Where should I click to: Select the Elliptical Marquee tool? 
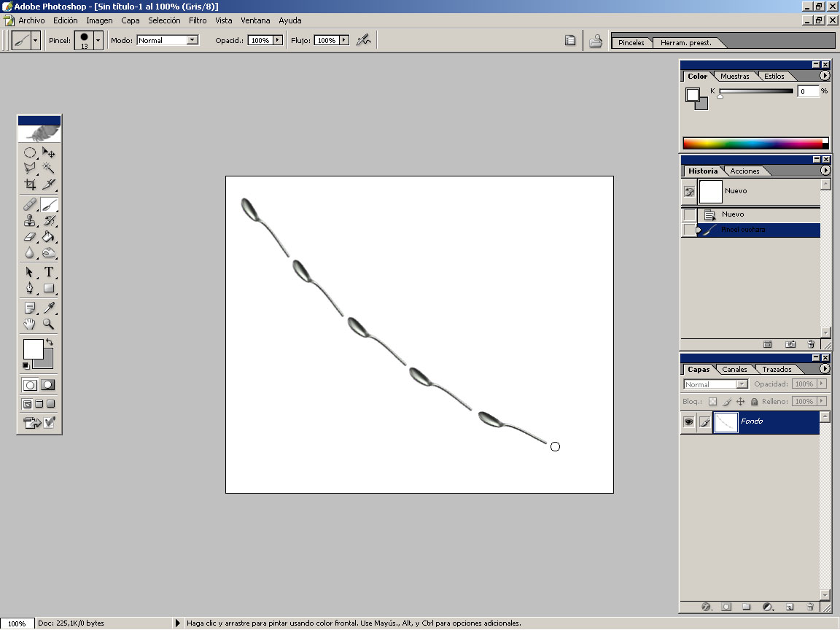pos(30,152)
